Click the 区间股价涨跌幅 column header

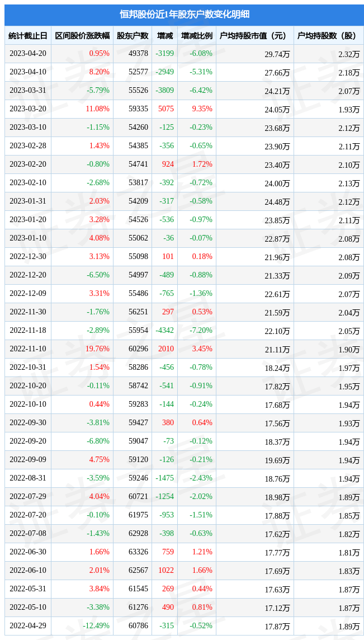coord(82,36)
